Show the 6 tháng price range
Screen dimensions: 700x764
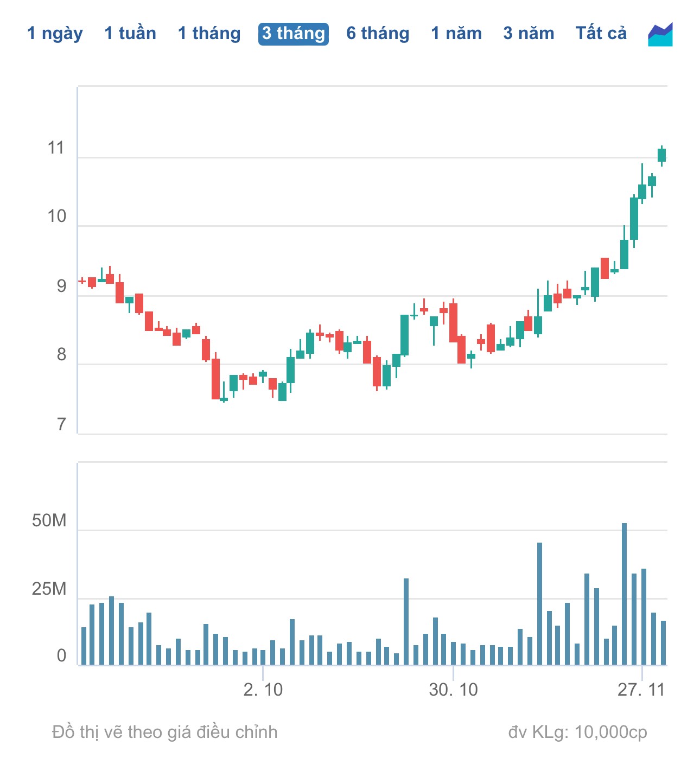[378, 34]
